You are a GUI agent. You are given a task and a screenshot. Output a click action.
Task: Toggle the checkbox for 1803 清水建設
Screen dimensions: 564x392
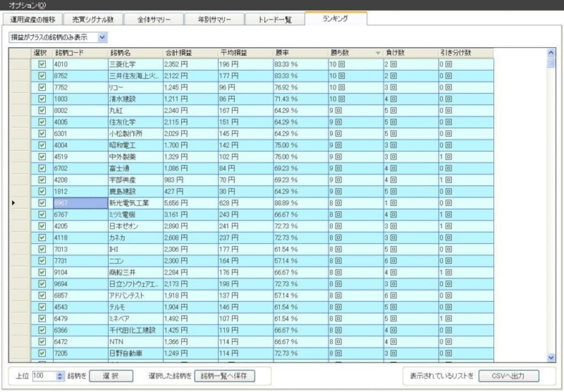[42, 99]
